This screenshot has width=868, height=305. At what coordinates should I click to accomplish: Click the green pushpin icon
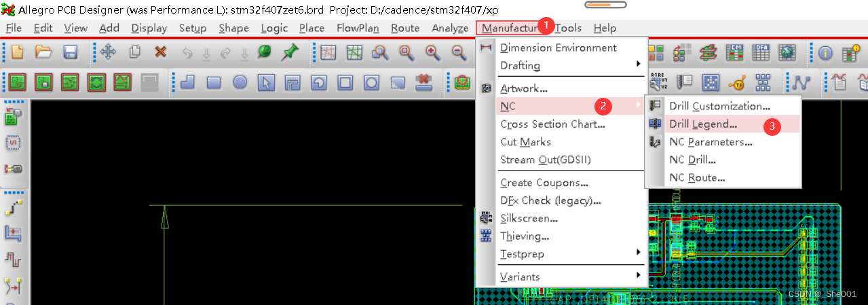290,52
